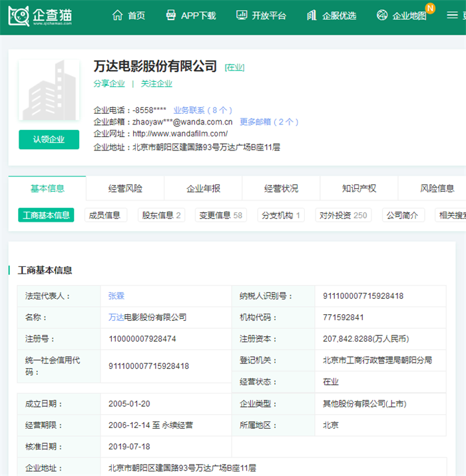Select the 工商基本信息 sub-tab

pos(46,215)
